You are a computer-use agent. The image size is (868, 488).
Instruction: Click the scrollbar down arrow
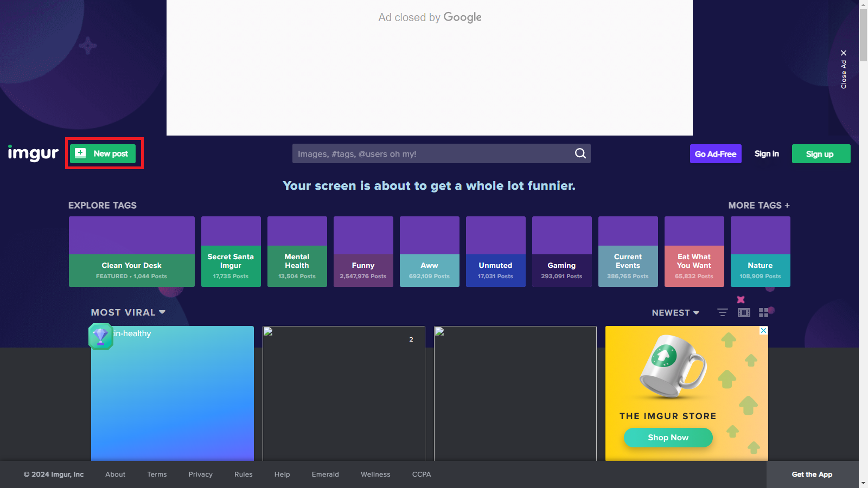coord(863,483)
